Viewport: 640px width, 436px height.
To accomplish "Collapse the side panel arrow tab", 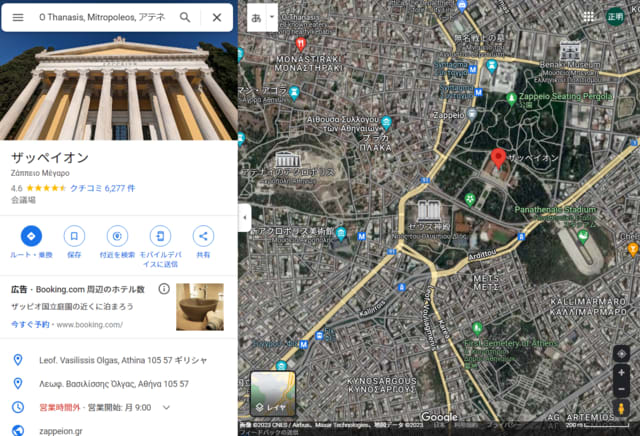I will click(x=244, y=218).
